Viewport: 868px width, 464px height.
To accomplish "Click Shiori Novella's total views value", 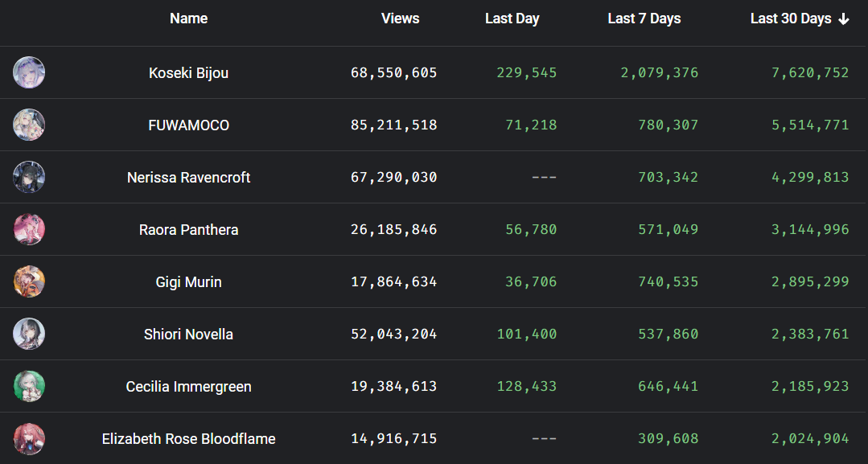I will pyautogui.click(x=393, y=334).
